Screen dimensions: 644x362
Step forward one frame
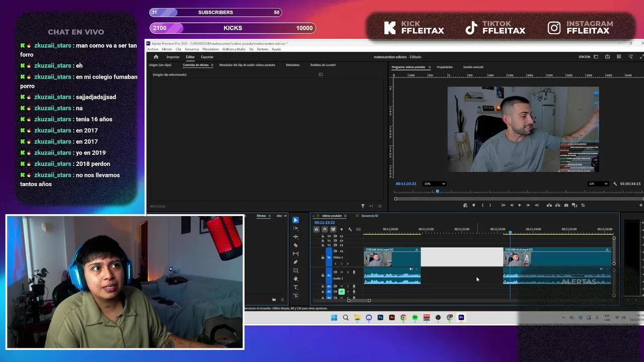pos(528,205)
